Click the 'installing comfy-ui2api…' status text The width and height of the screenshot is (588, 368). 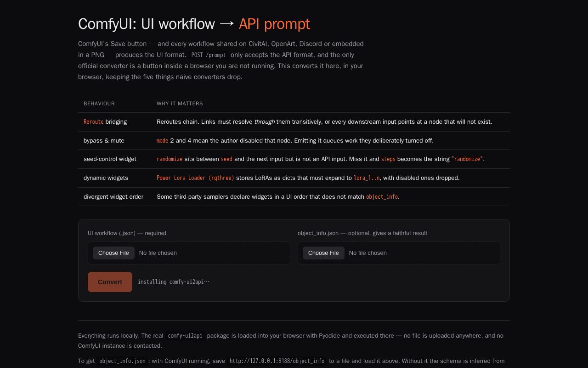point(174,282)
